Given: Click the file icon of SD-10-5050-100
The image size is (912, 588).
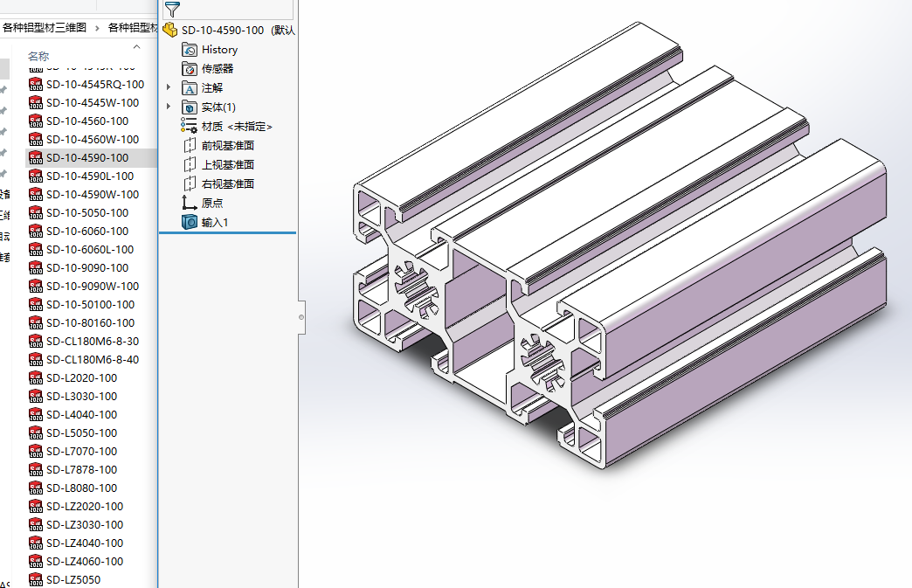Looking at the screenshot, I should click(36, 213).
